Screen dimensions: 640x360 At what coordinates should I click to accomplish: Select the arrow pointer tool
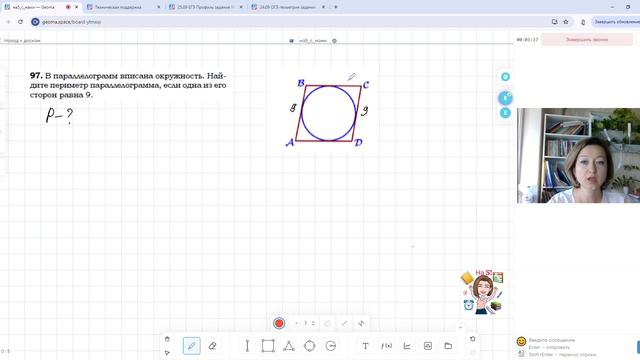pos(167,353)
